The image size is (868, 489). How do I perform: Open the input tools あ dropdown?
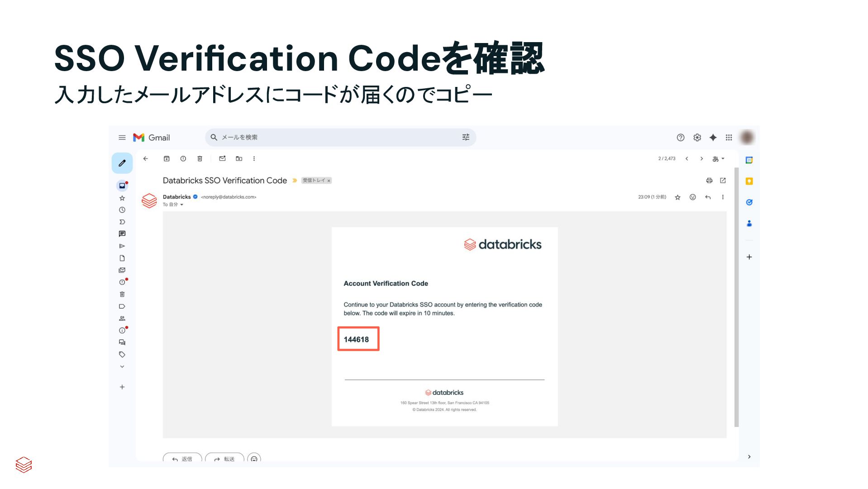coord(718,158)
